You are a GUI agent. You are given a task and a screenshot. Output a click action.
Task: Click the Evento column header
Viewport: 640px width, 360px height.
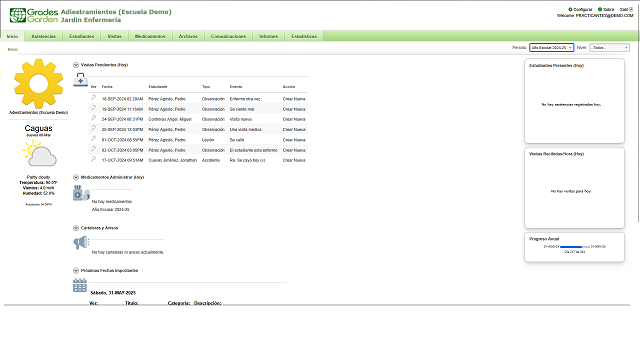pyautogui.click(x=236, y=87)
